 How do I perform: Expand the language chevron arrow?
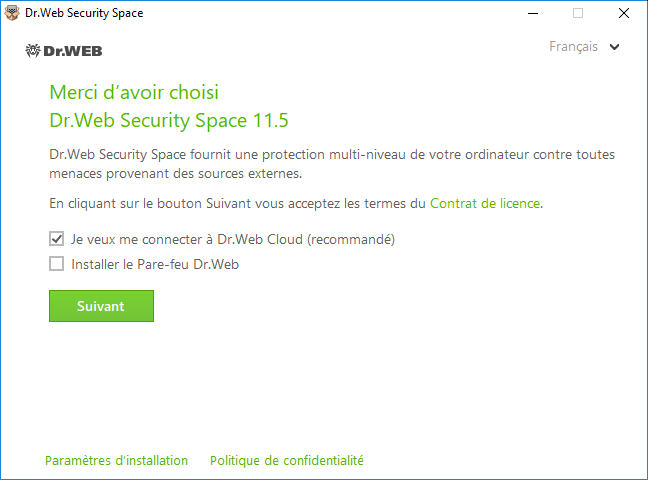click(615, 47)
